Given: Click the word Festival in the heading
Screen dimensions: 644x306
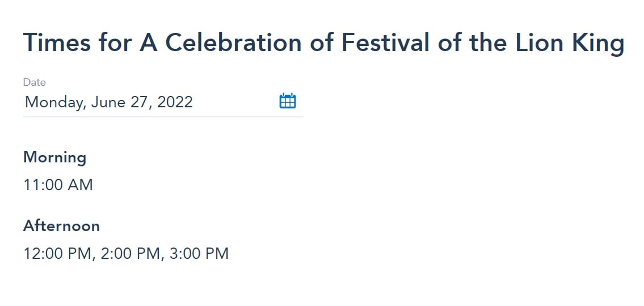Looking at the screenshot, I should [x=385, y=43].
